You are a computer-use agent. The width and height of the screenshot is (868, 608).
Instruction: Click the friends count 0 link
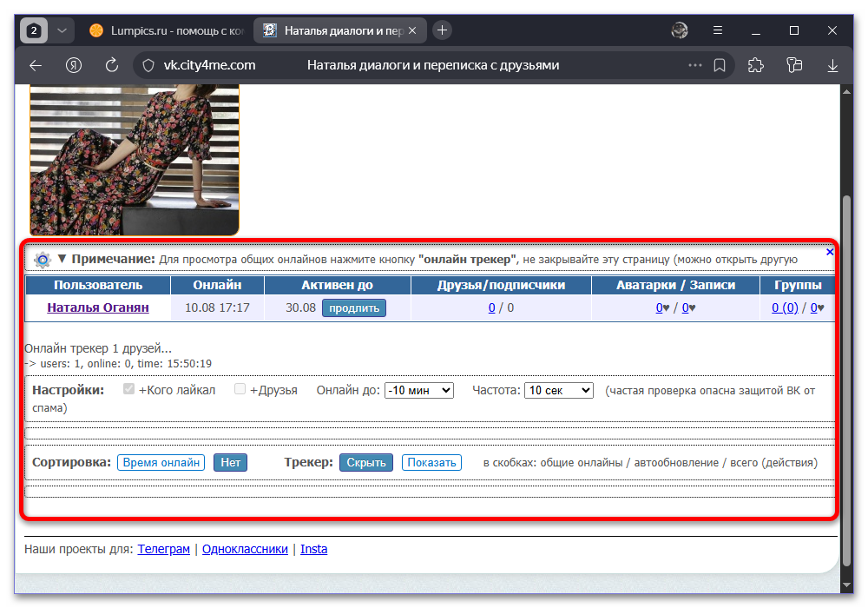tap(491, 307)
